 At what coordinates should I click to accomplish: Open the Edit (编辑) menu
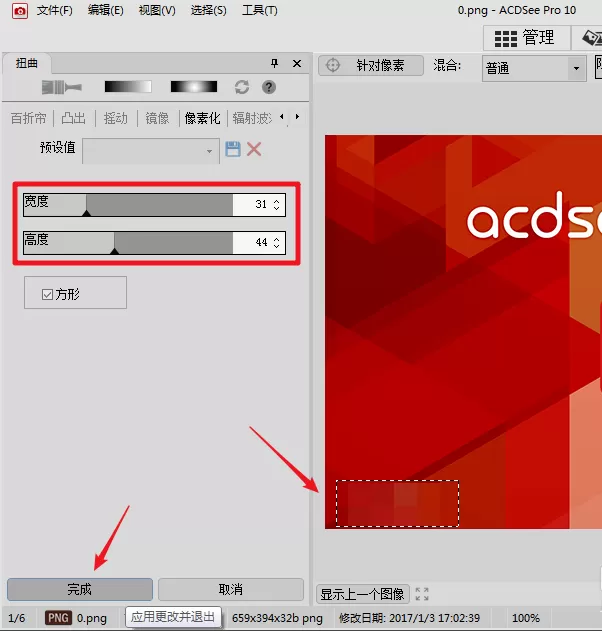[x=106, y=10]
